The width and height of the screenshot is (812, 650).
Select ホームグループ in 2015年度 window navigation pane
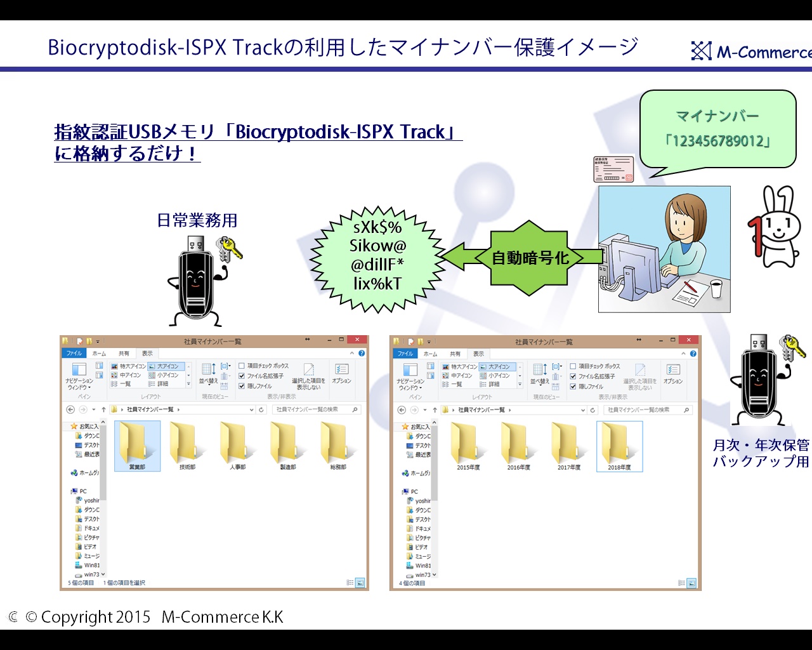tap(416, 473)
